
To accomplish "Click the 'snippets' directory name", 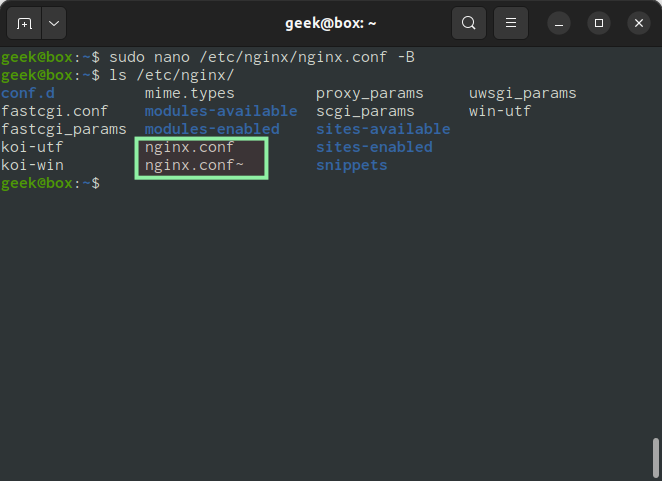I will point(351,165).
